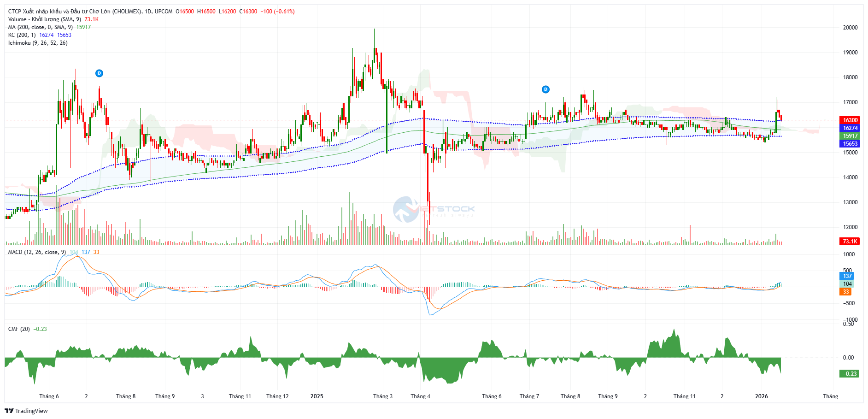Click the CMF (20) indicator legend
868x419 pixels.
(x=19, y=329)
